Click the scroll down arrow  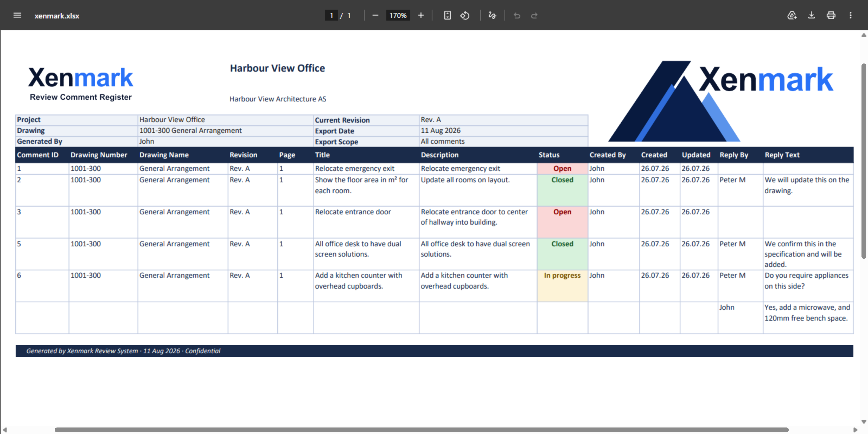pyautogui.click(x=864, y=422)
